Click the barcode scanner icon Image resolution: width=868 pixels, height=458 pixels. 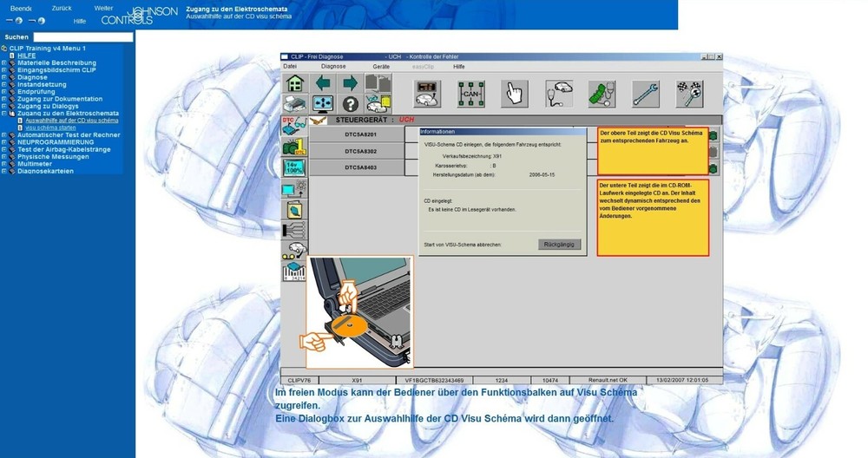[294, 272]
